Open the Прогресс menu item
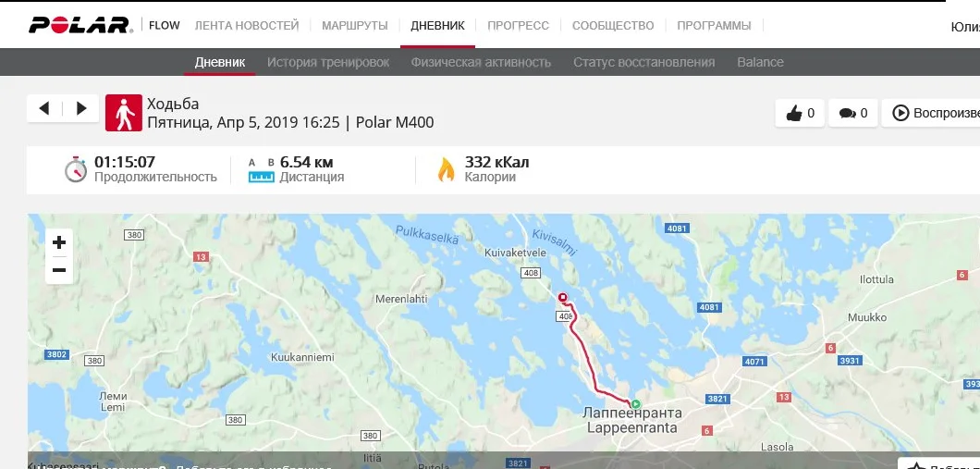This screenshot has width=980, height=469. 518,26
